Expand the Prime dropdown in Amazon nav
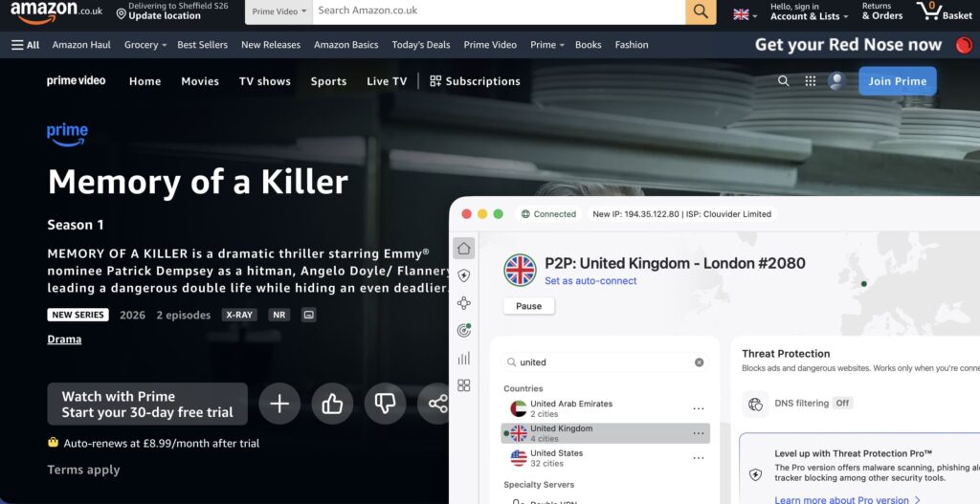 pos(546,45)
